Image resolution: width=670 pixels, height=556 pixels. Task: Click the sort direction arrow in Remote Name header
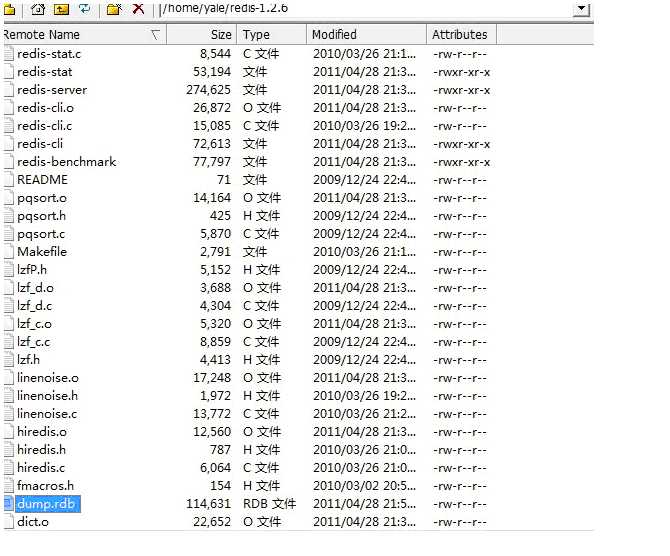(155, 35)
